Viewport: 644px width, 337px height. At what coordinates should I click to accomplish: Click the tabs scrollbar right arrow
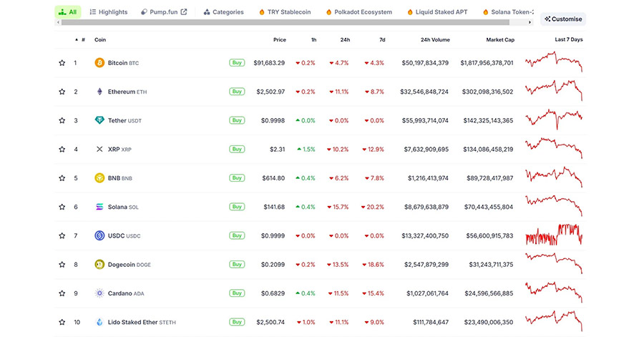click(x=530, y=22)
